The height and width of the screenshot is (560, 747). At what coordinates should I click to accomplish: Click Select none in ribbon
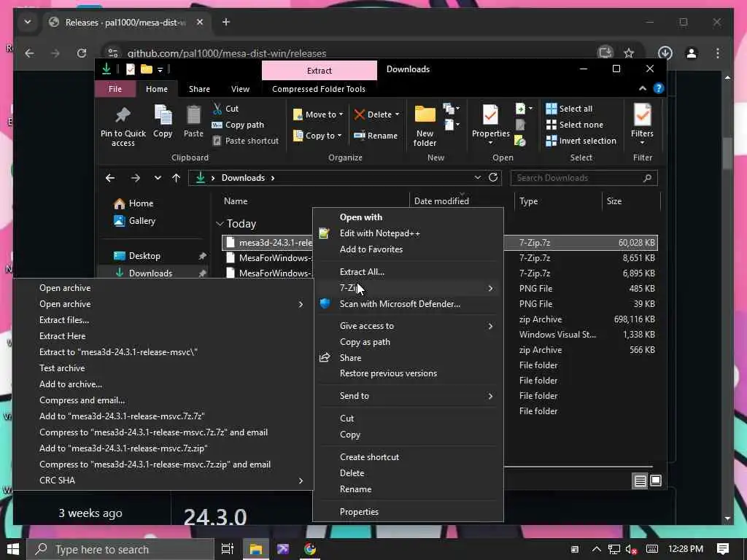click(x=575, y=125)
